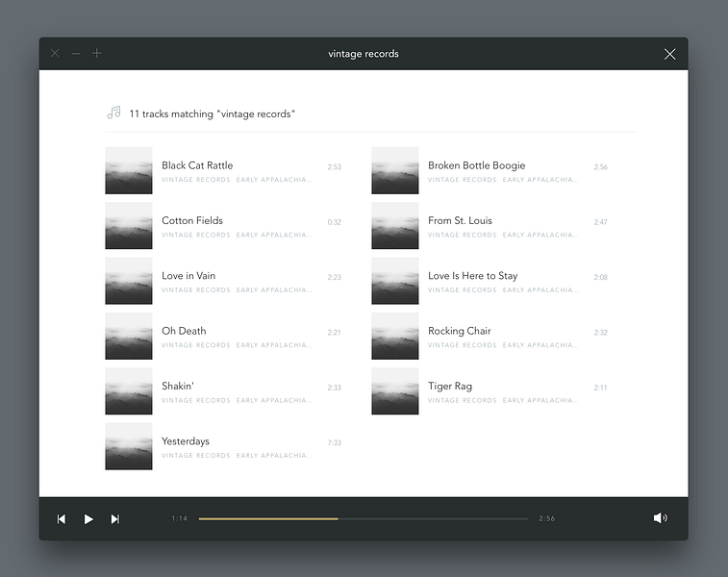Start playback with the play button
Image resolution: width=728 pixels, height=577 pixels.
88,518
